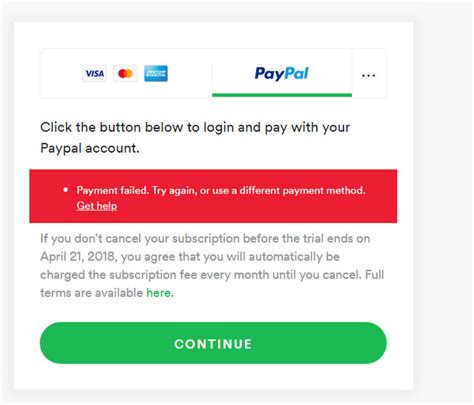Click the login and pay instruction text

[195, 137]
